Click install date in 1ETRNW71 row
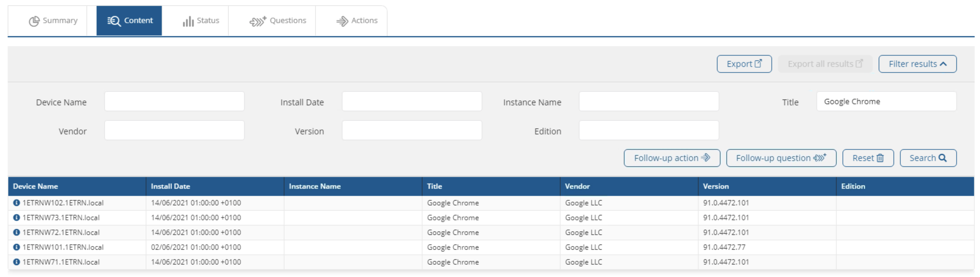Image resolution: width=980 pixels, height=277 pixels. [x=196, y=262]
